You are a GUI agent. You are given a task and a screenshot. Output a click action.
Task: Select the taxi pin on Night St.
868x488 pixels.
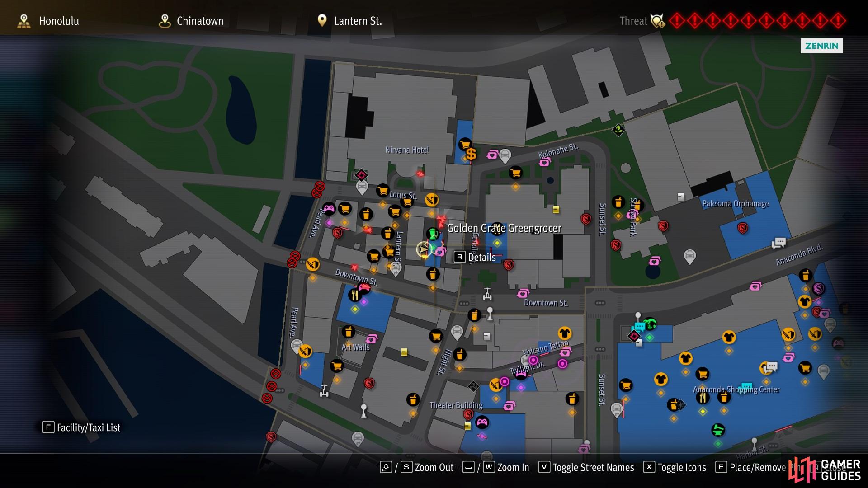pyautogui.click(x=457, y=333)
